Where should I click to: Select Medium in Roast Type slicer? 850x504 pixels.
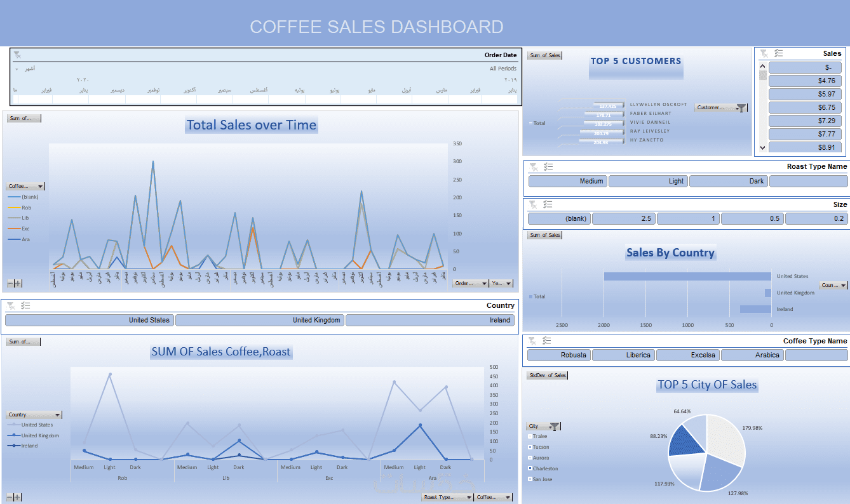568,181
